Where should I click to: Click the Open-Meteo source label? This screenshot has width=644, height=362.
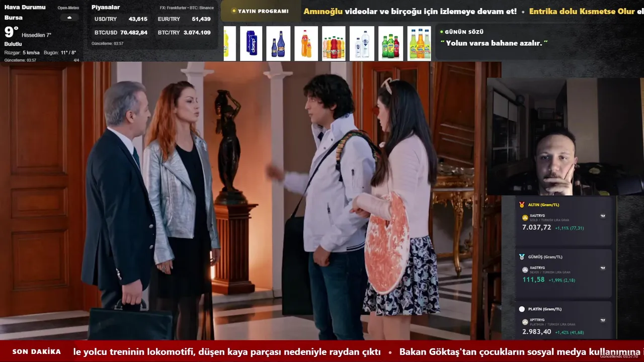[x=68, y=8]
